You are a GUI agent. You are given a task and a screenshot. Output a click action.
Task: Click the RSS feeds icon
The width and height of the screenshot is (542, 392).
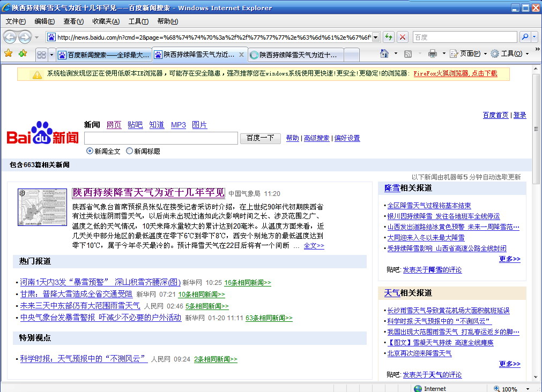pos(408,54)
